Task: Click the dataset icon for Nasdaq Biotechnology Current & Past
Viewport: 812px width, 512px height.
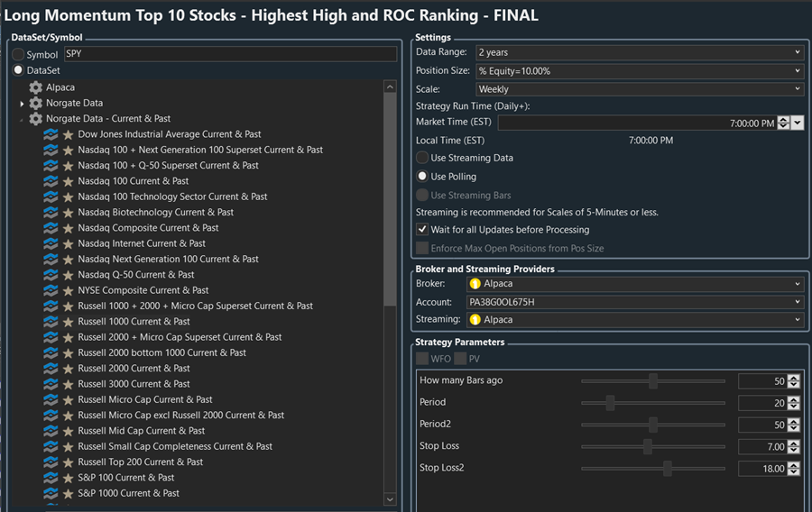Action: coord(51,213)
